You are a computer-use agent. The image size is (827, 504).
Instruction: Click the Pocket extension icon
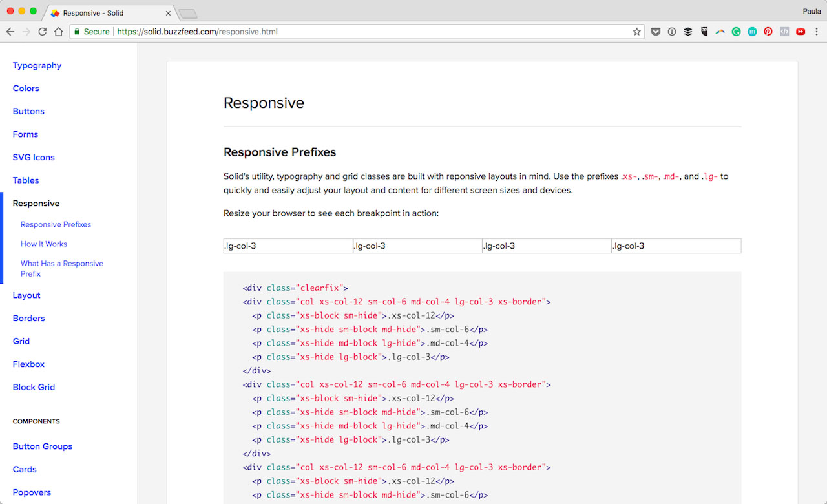(656, 31)
